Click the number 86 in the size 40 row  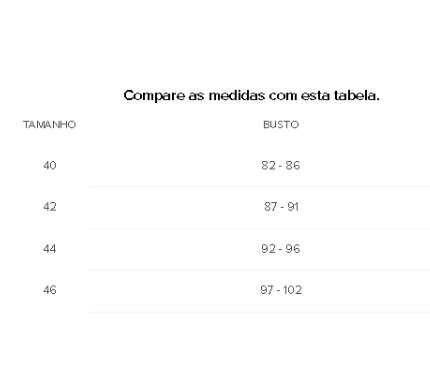293,165
